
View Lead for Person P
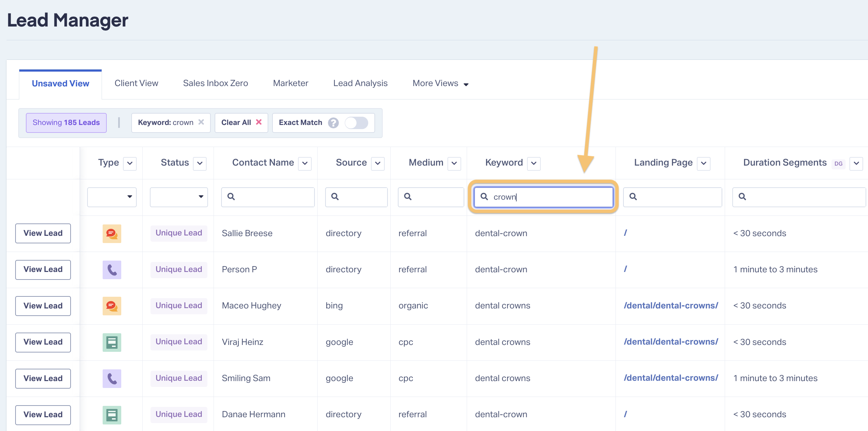pyautogui.click(x=43, y=270)
